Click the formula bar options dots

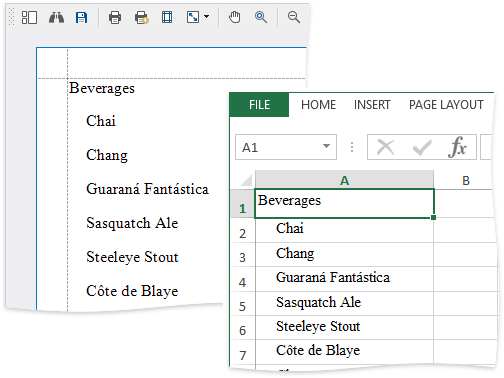(x=352, y=147)
